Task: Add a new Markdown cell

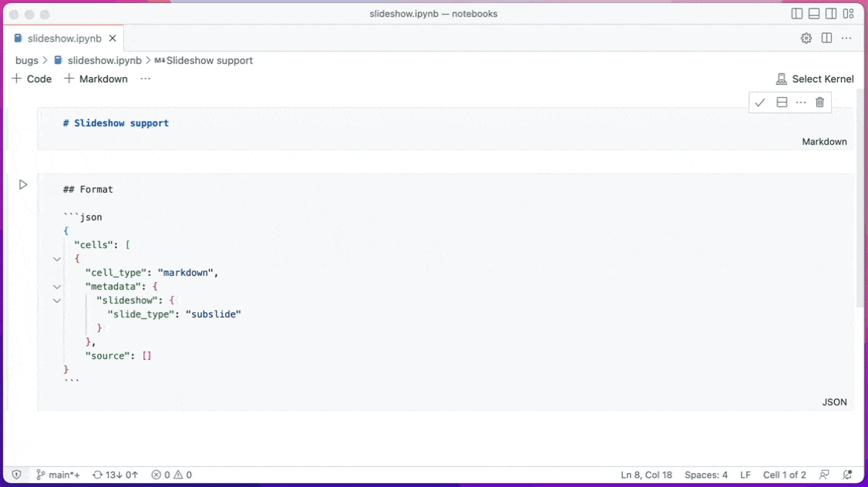Action: click(96, 79)
